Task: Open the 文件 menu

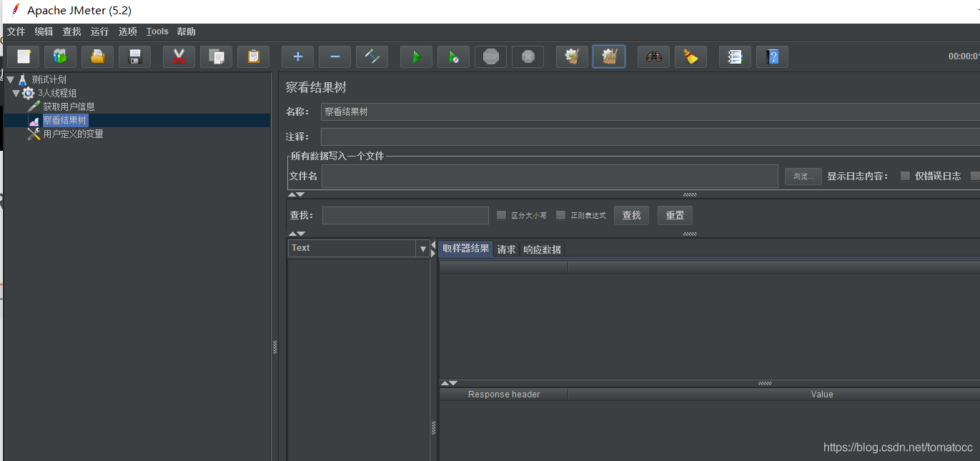Action: (16, 31)
